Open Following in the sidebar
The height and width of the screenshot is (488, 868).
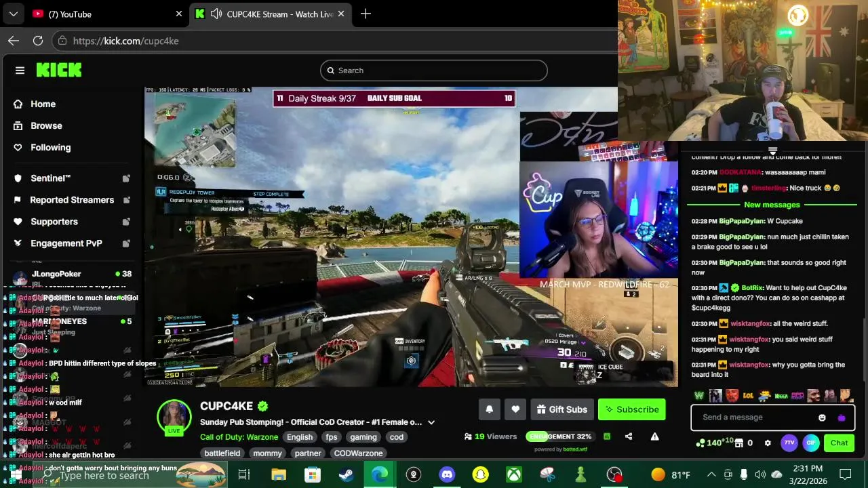pos(50,147)
